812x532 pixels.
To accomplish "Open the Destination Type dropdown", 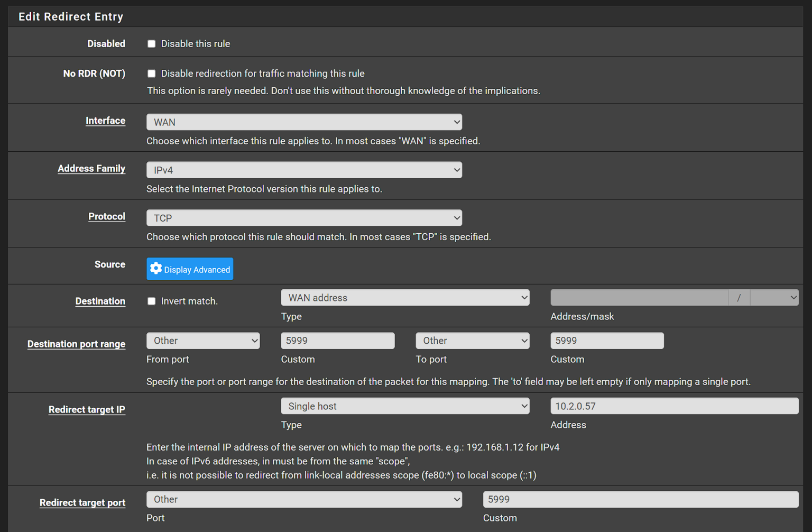I will (405, 297).
